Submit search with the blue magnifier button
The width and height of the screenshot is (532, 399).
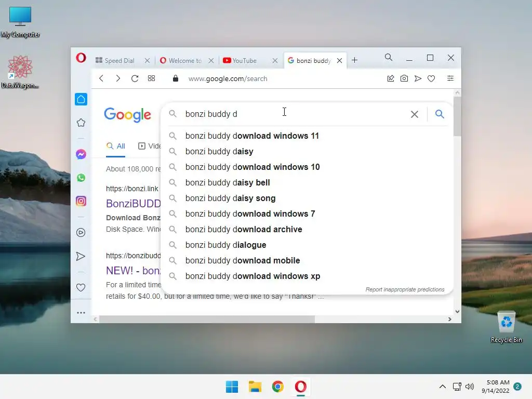pos(440,114)
